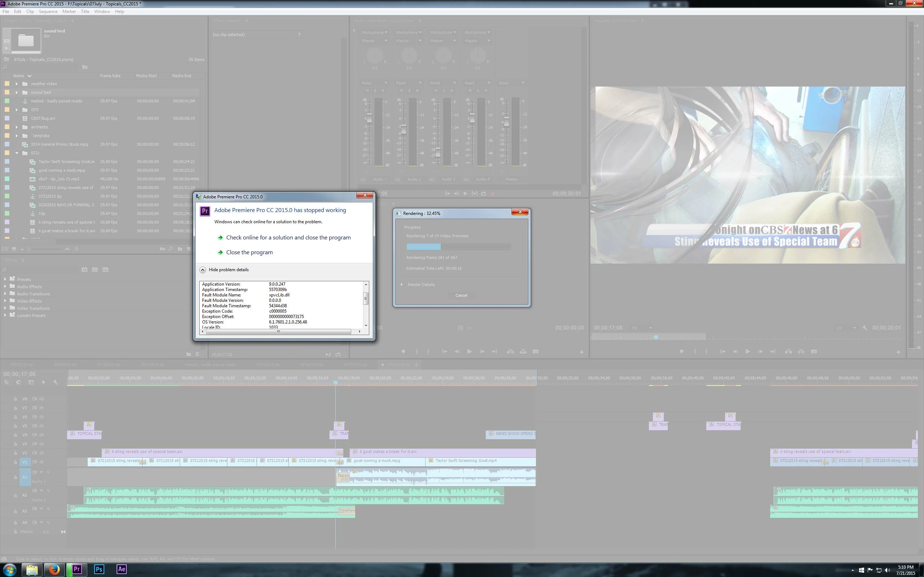The height and width of the screenshot is (577, 924).
Task: Click Export Frame camera icon in the program monitor
Action: coord(814,352)
